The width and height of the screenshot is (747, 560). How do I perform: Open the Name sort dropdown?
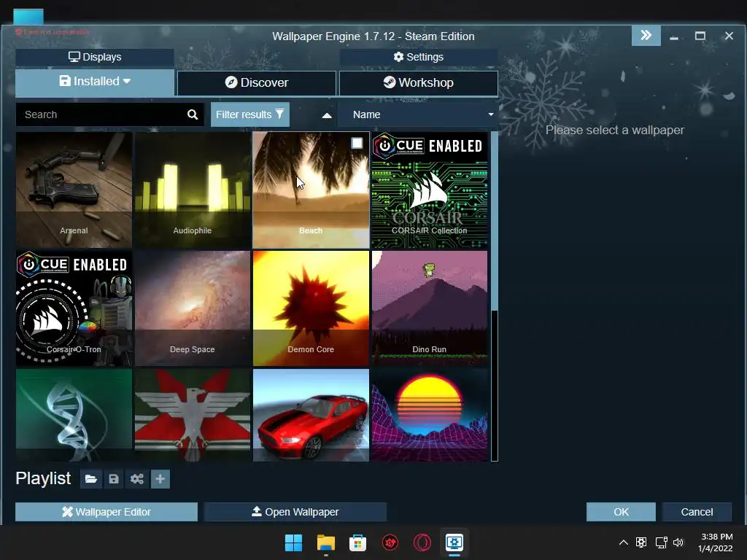point(418,114)
